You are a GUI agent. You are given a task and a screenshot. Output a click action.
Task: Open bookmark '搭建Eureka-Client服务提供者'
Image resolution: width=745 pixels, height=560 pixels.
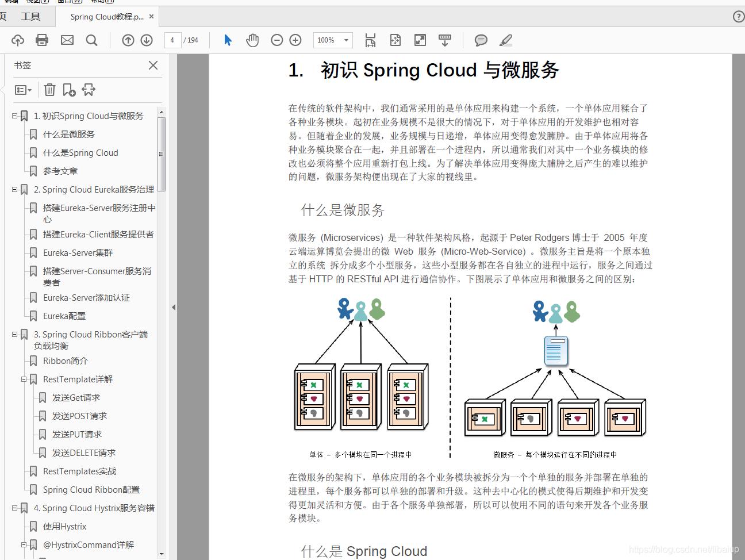[98, 234]
